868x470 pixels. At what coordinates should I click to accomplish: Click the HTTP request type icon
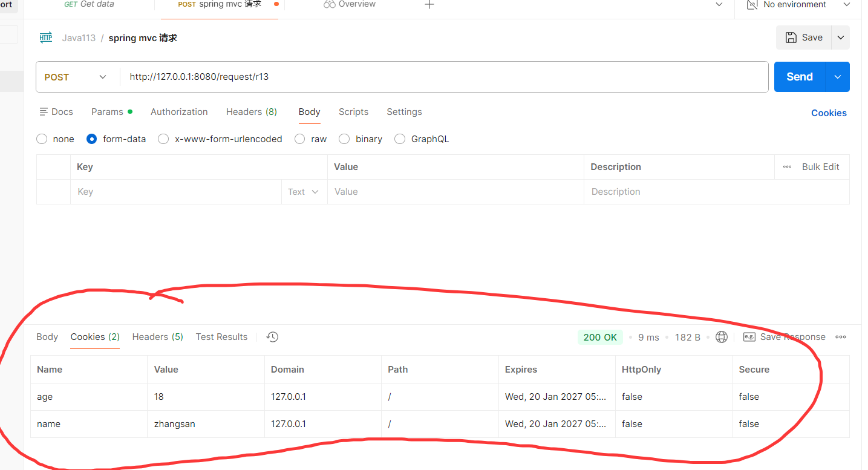point(46,38)
